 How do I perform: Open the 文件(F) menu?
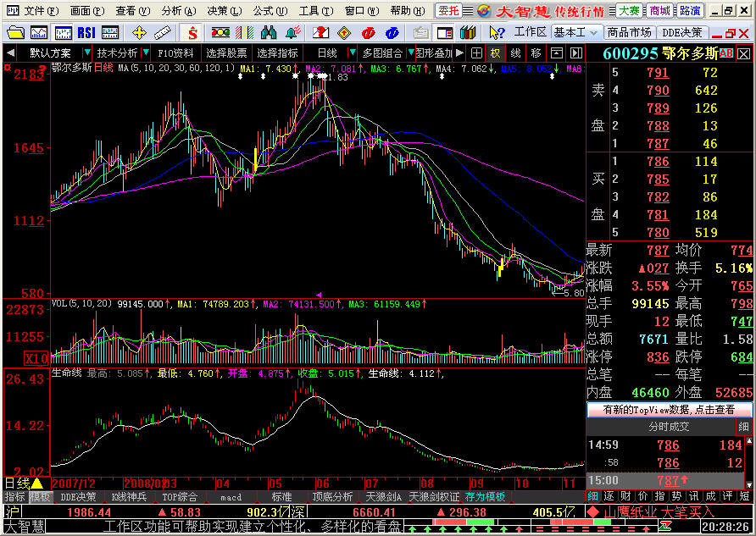[x=42, y=10]
